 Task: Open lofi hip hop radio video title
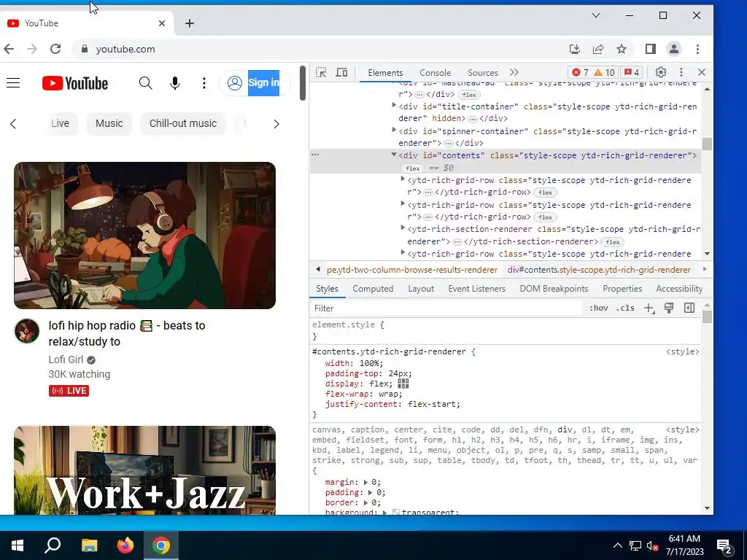(127, 333)
